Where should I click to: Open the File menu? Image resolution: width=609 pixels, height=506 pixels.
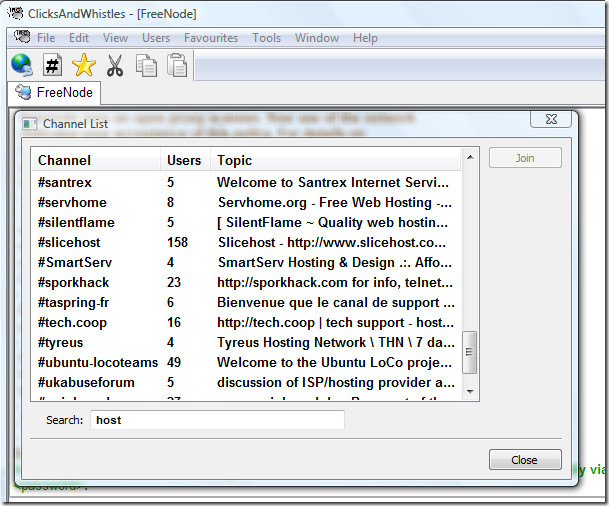click(x=46, y=38)
